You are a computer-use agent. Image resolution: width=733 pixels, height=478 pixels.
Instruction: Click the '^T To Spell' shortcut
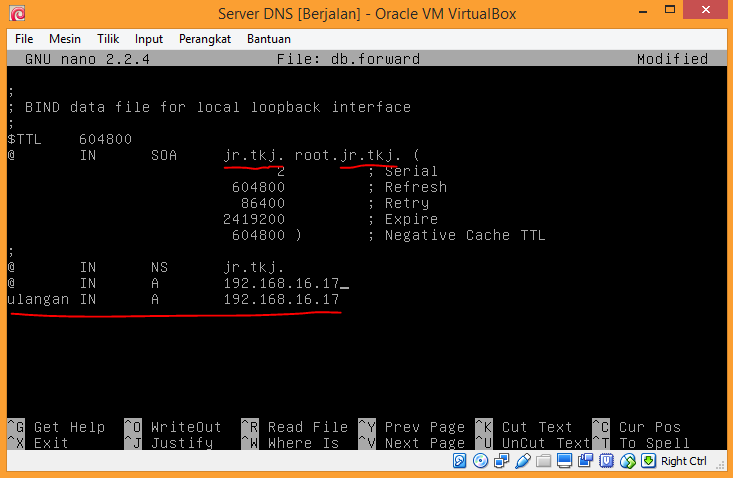[x=640, y=443]
